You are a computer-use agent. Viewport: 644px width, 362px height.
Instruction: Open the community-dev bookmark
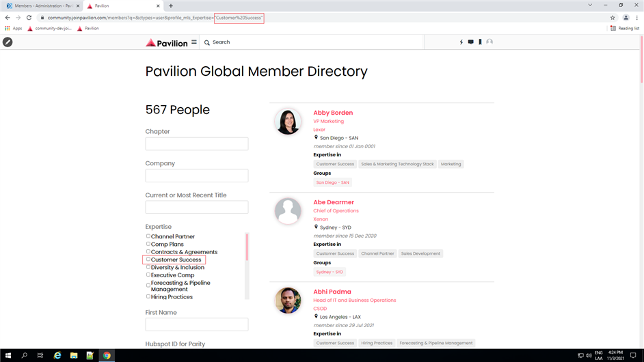(x=49, y=28)
